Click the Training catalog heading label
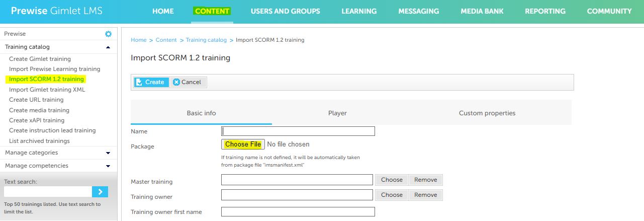 pos(27,47)
